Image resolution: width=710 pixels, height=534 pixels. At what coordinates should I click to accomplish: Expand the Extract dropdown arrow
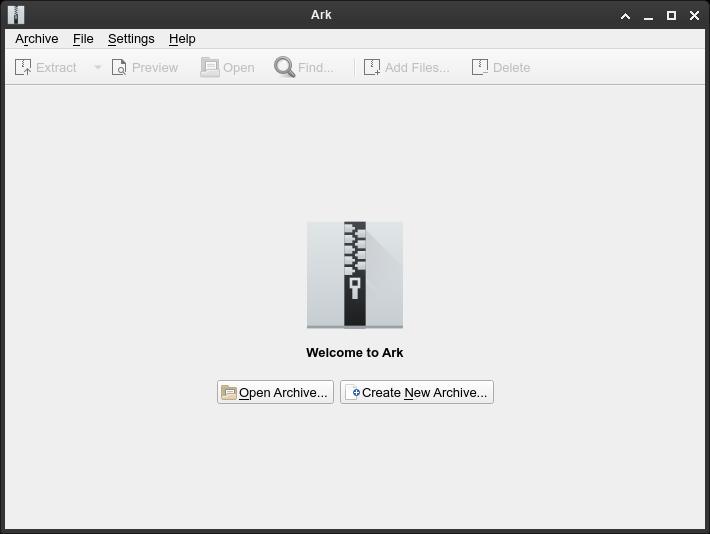click(97, 67)
